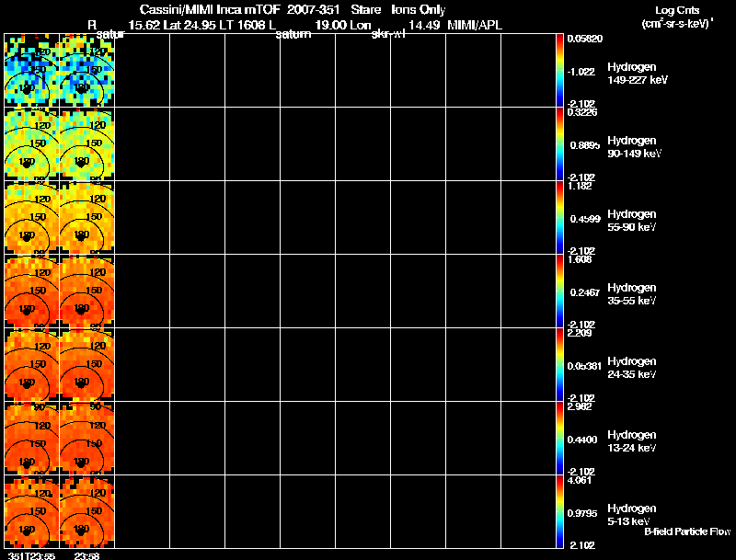Click the 'B-field Particle Flow' label
736x560 pixels.
pos(687,531)
